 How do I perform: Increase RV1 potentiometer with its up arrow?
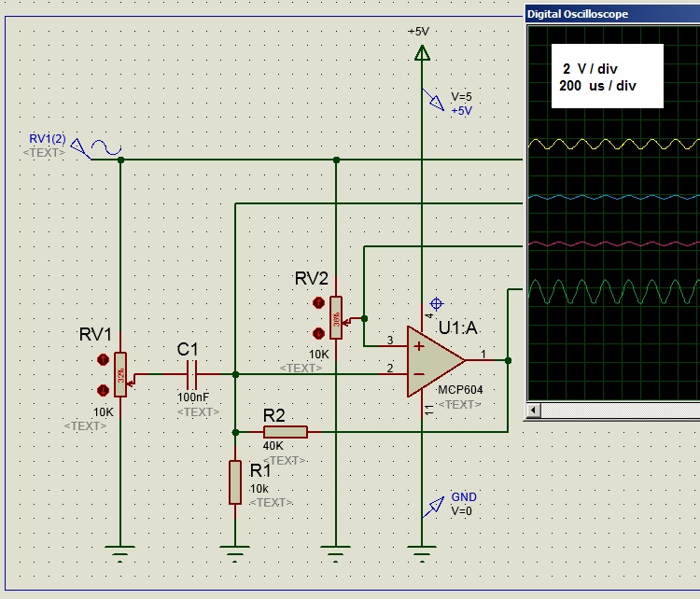coord(103,360)
